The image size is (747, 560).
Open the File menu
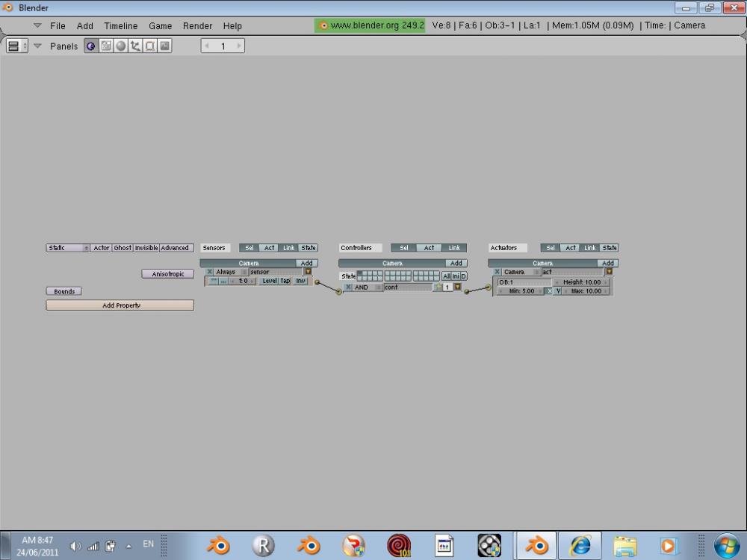pyautogui.click(x=58, y=25)
